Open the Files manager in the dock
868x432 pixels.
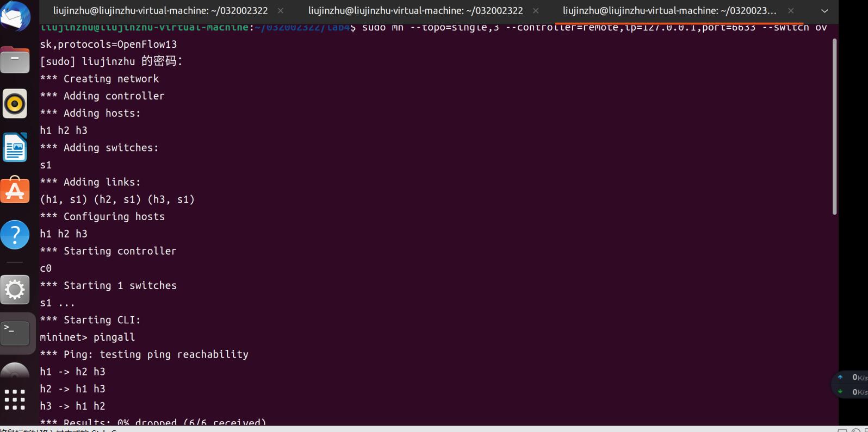15,60
